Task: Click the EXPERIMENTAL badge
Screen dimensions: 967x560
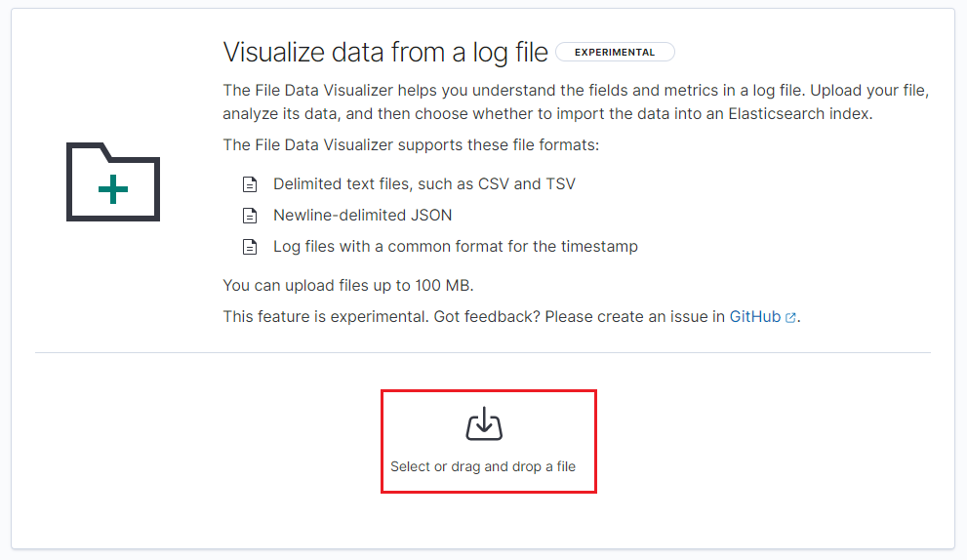Action: (615, 53)
